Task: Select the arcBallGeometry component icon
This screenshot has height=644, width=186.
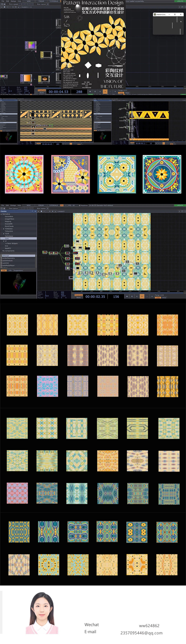Action: [1, 258]
